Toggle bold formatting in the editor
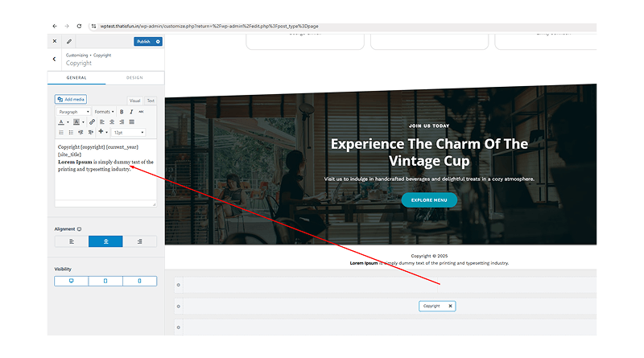The image size is (644, 358). (122, 112)
